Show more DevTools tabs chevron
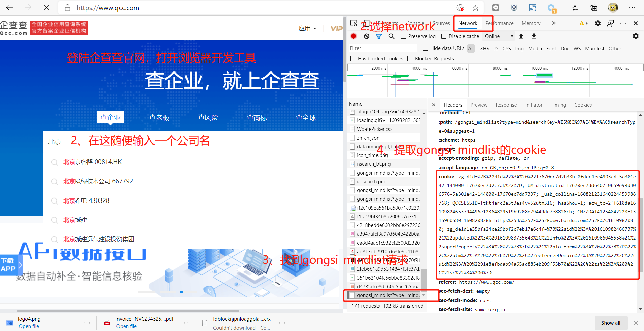Image resolution: width=644 pixels, height=331 pixels. pos(554,23)
